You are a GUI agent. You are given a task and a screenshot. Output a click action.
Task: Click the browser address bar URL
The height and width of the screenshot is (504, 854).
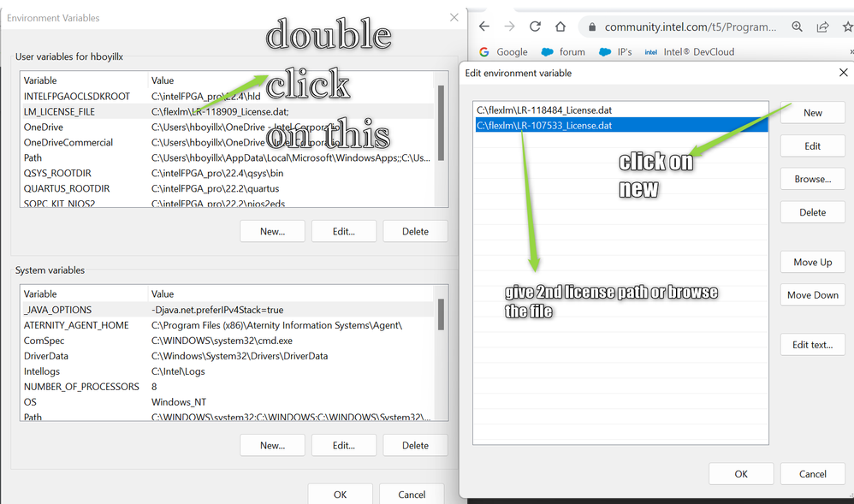pyautogui.click(x=690, y=27)
